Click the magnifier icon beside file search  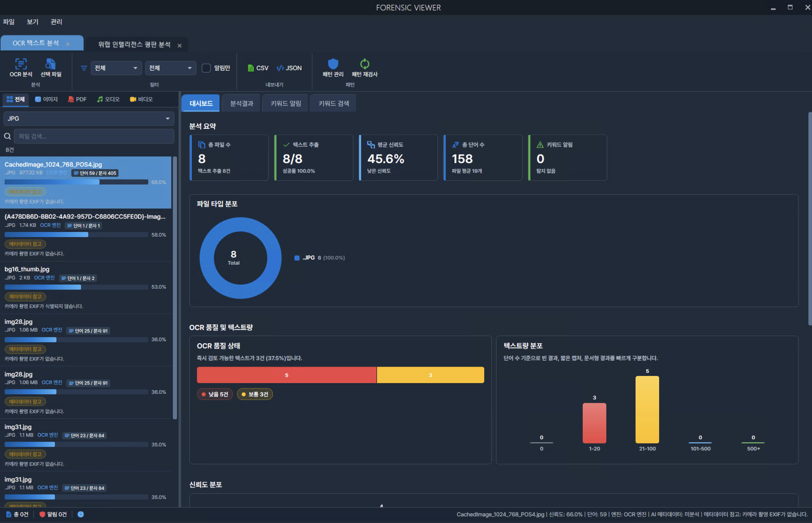pos(7,136)
